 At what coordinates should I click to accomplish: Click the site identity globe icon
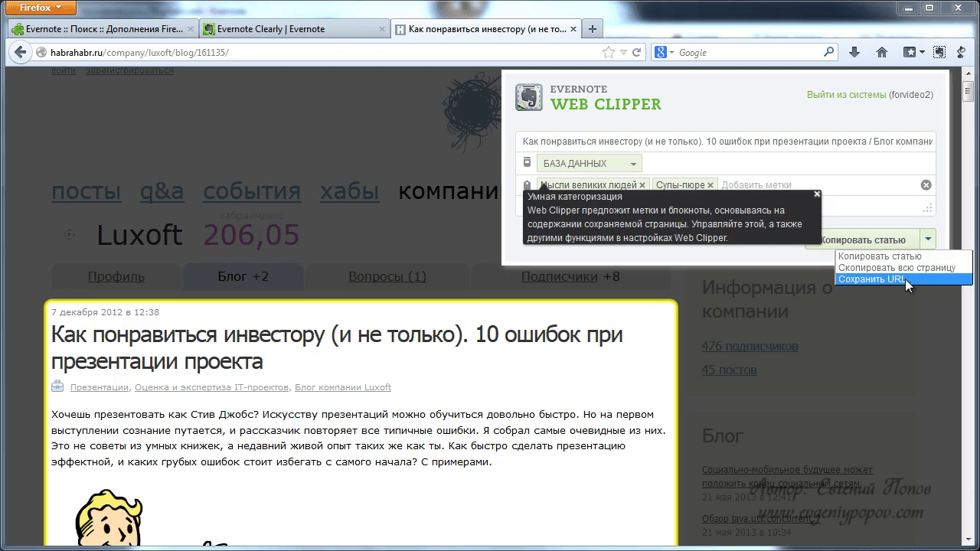(43, 53)
